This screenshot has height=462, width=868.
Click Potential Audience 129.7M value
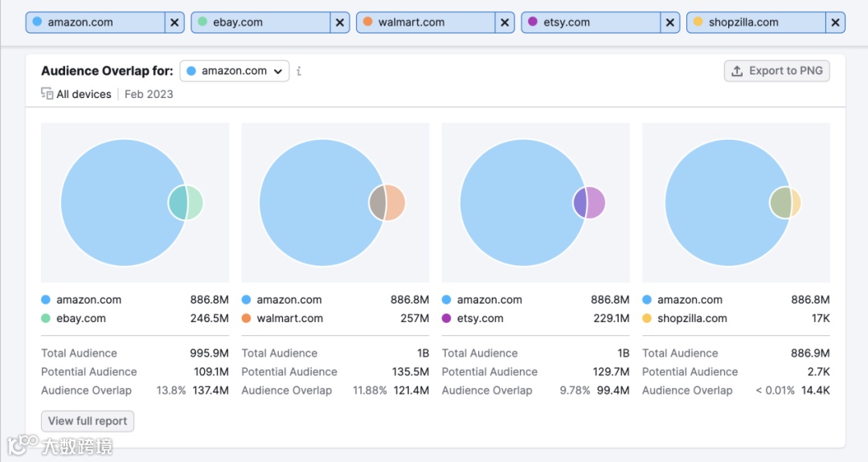[611, 372]
